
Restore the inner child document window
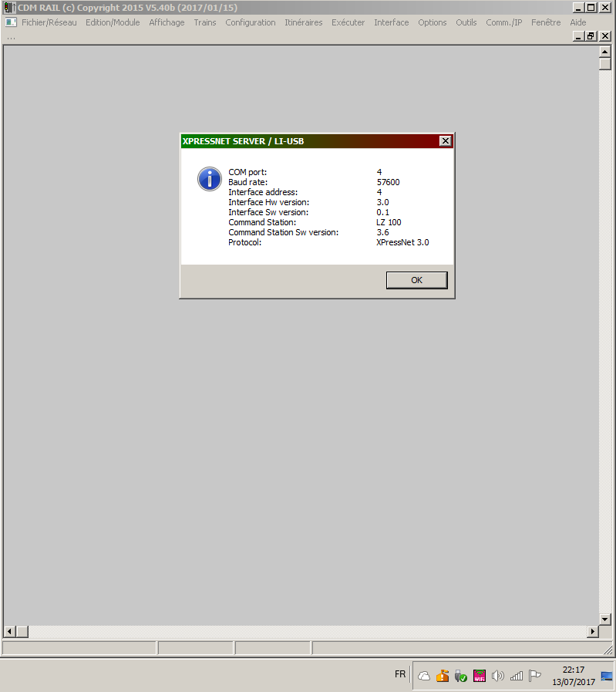(591, 36)
